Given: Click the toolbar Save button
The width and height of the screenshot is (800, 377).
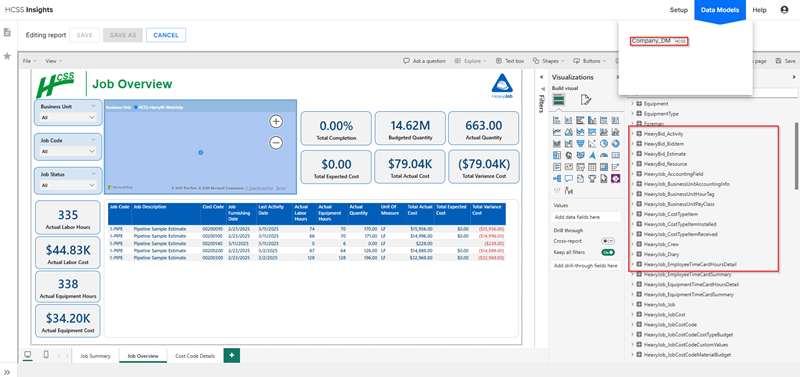Looking at the screenshot, I should tap(785, 61).
